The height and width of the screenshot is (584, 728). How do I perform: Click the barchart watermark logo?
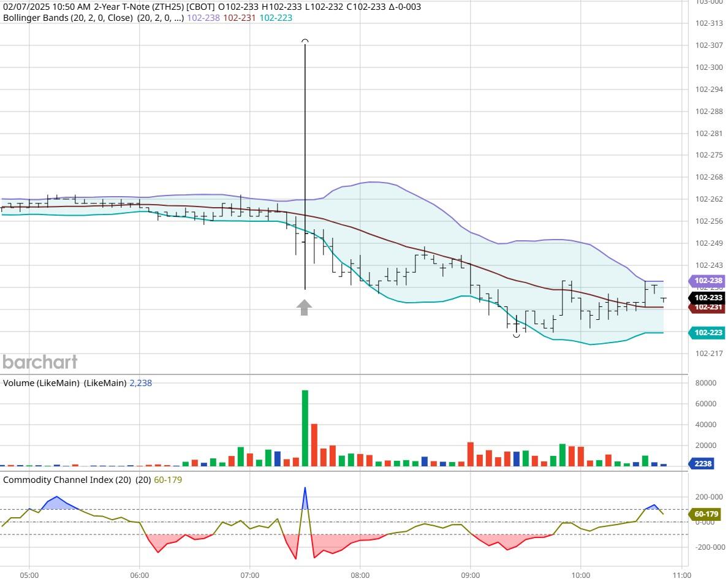(40, 362)
